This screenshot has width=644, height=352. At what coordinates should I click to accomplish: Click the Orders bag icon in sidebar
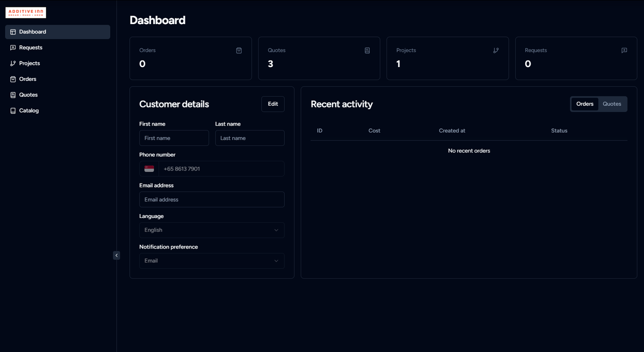point(12,79)
